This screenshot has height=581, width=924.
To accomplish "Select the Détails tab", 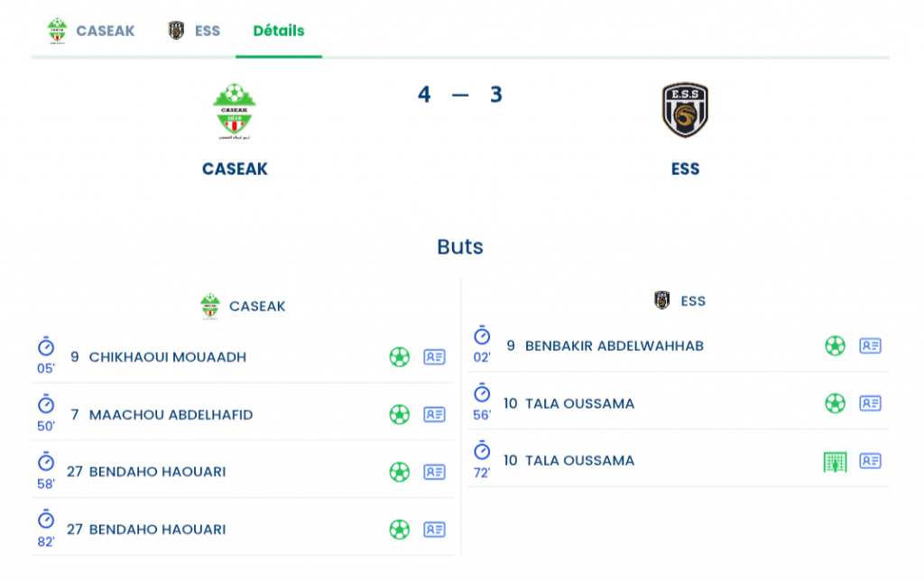I will coord(279,31).
